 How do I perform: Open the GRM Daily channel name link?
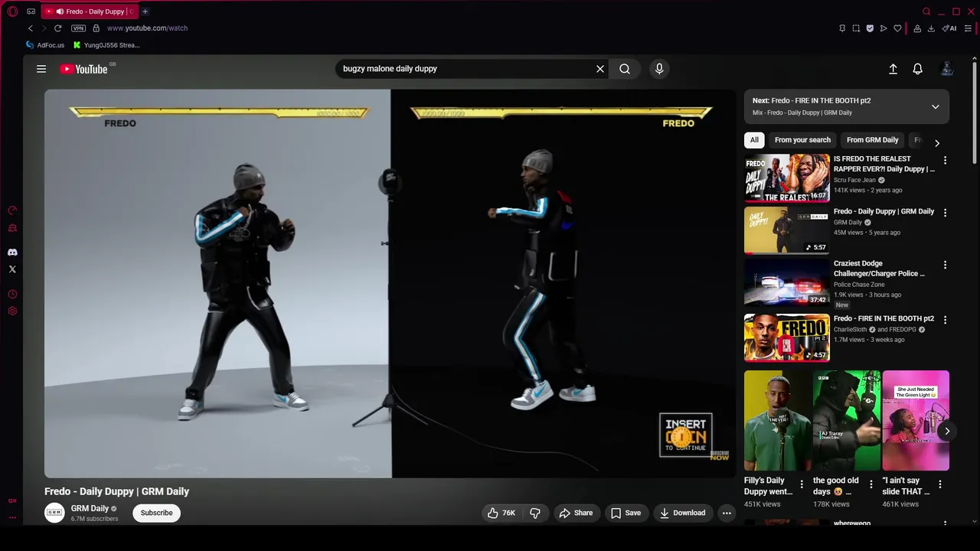(90, 508)
